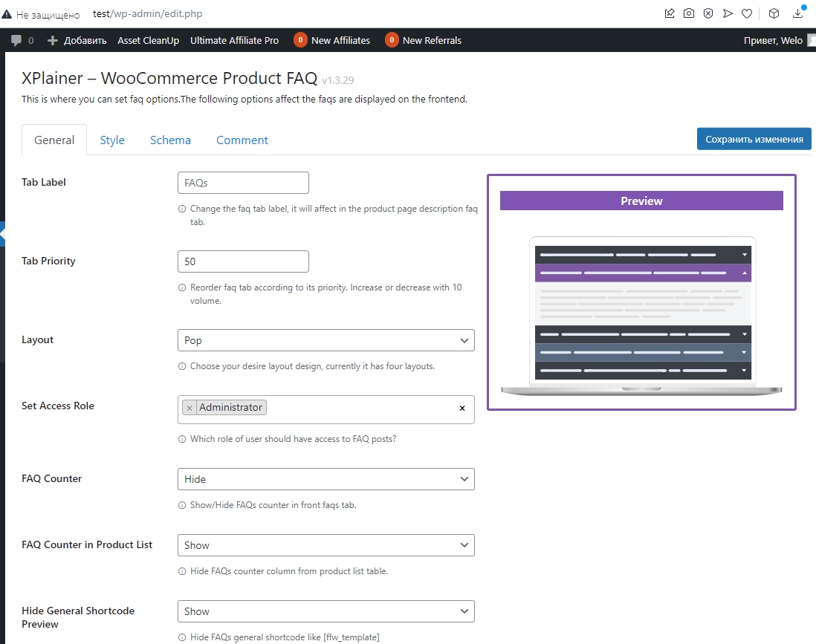
Task: Open the Layout dropdown showing Pop
Action: (x=326, y=340)
